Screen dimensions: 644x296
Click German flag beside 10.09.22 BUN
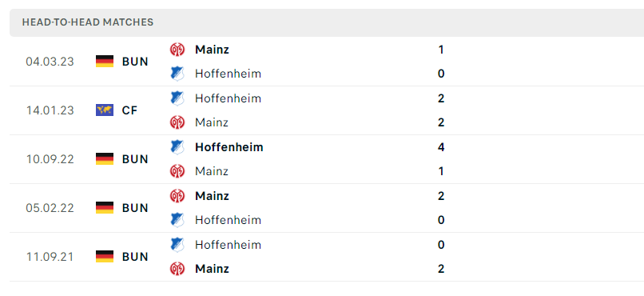105,158
